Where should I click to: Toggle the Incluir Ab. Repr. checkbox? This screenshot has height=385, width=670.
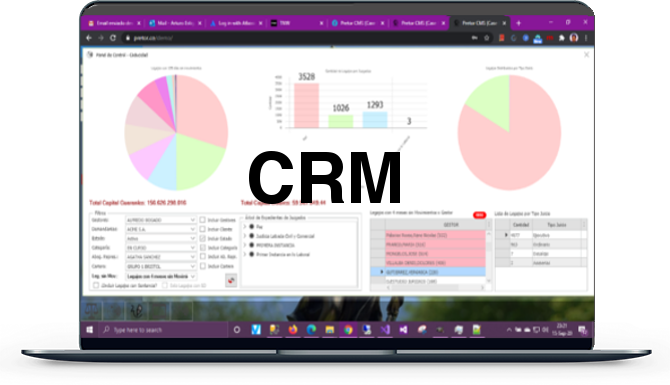[x=203, y=257]
